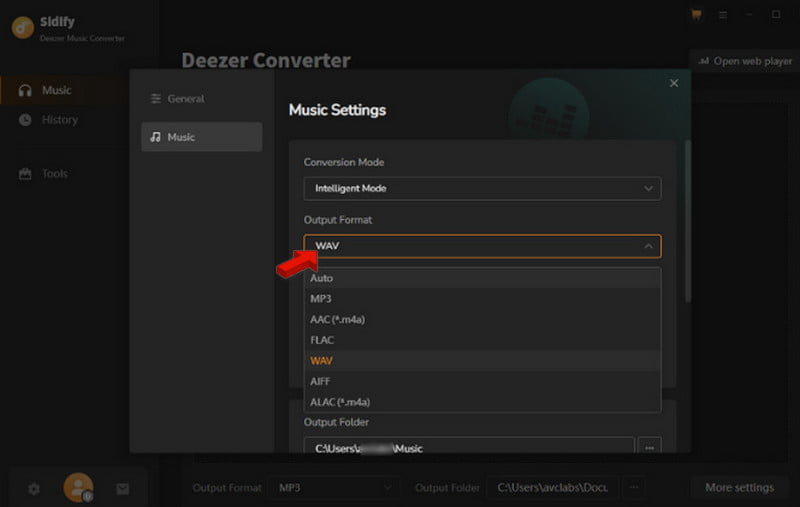This screenshot has height=507, width=800.
Task: Pick ALAC (*.m4a) format option
Action: (482, 402)
